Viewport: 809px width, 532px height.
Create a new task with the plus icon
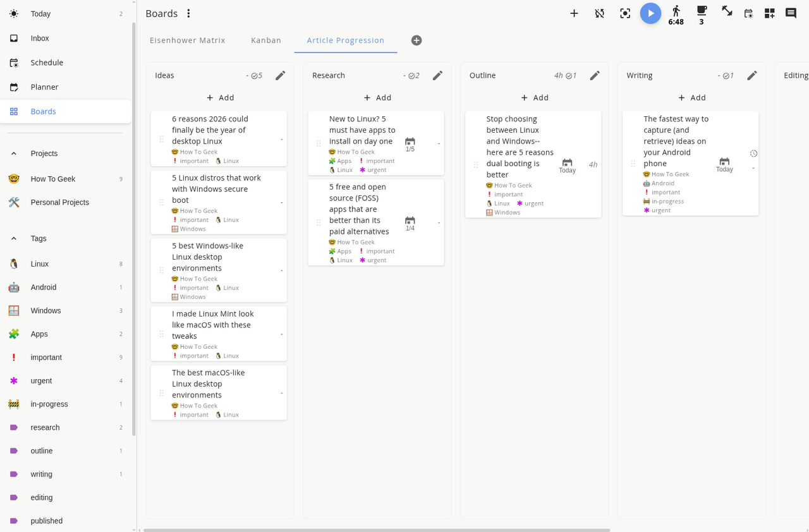[x=574, y=13]
